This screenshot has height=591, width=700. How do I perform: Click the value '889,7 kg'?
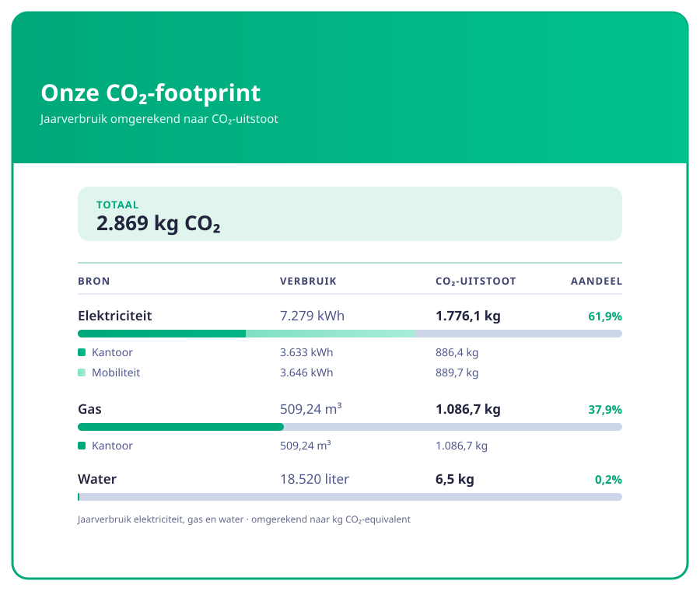(457, 372)
